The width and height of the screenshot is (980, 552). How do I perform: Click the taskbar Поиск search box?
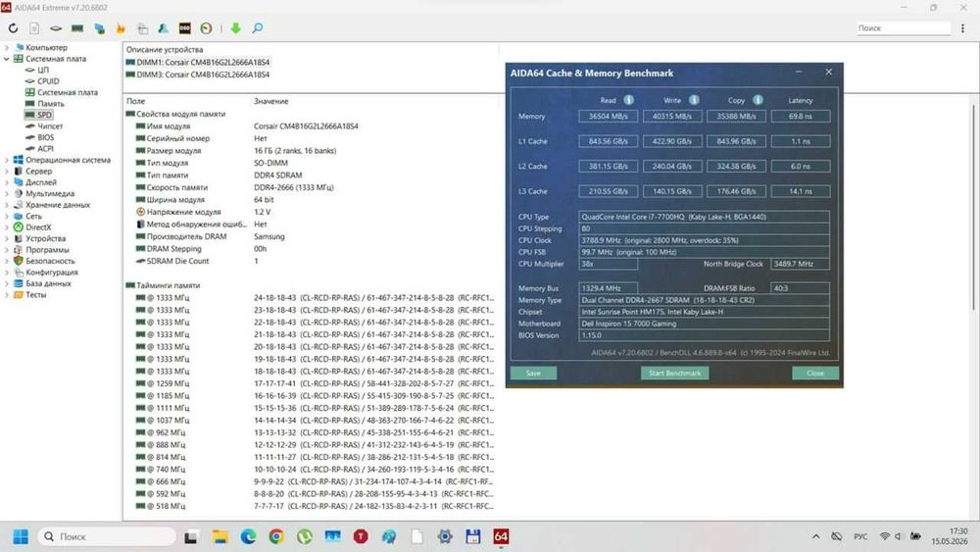pyautogui.click(x=107, y=537)
